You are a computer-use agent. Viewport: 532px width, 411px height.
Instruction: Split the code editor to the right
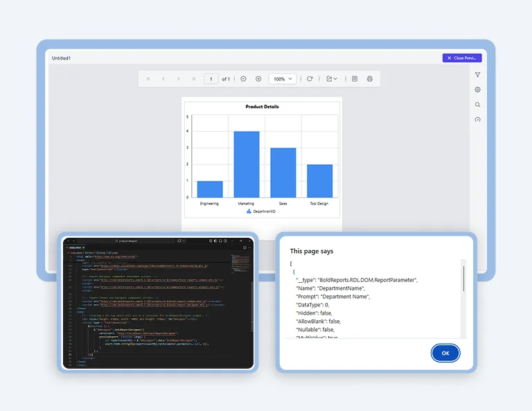coord(245,247)
